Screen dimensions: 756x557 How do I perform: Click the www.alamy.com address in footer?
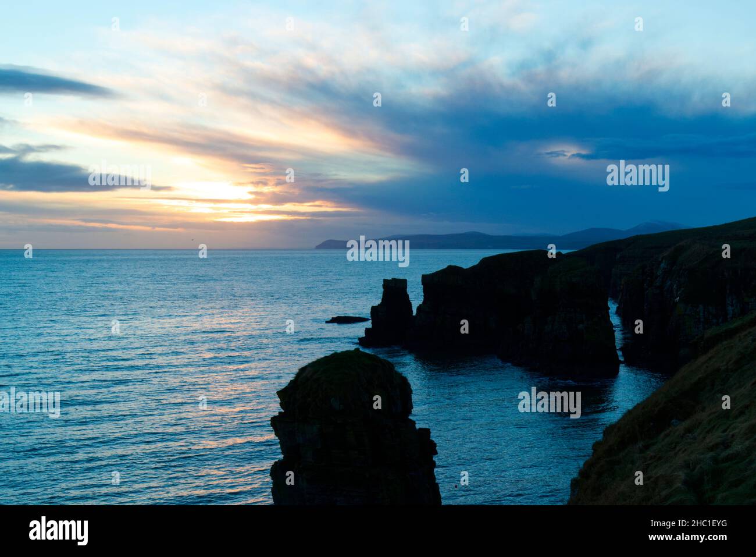tap(688, 537)
